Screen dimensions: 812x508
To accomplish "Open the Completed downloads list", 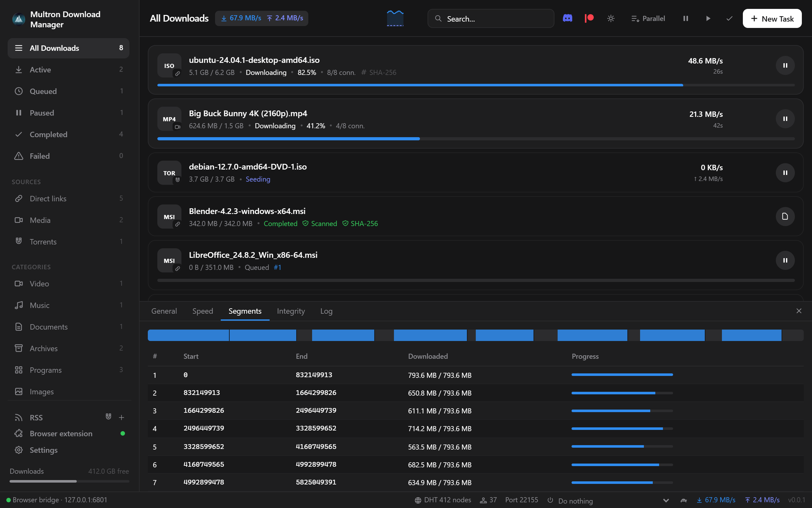I will tap(69, 134).
